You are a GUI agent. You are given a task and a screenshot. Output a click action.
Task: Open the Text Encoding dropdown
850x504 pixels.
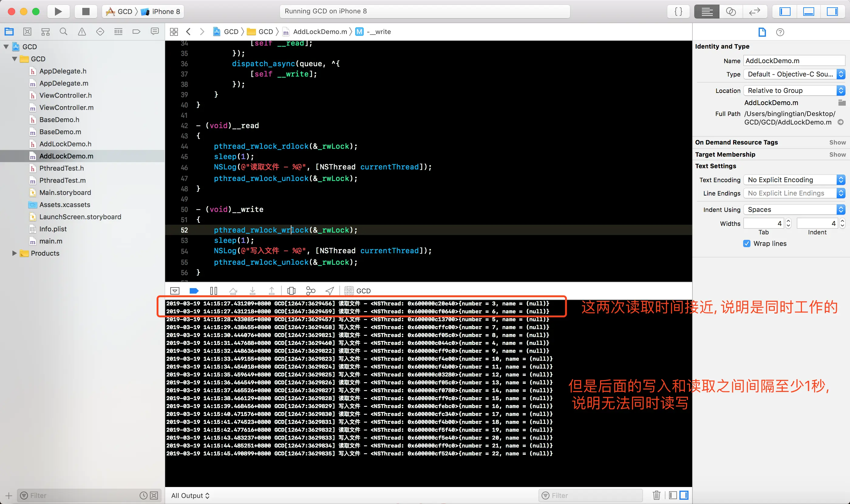[x=794, y=180]
